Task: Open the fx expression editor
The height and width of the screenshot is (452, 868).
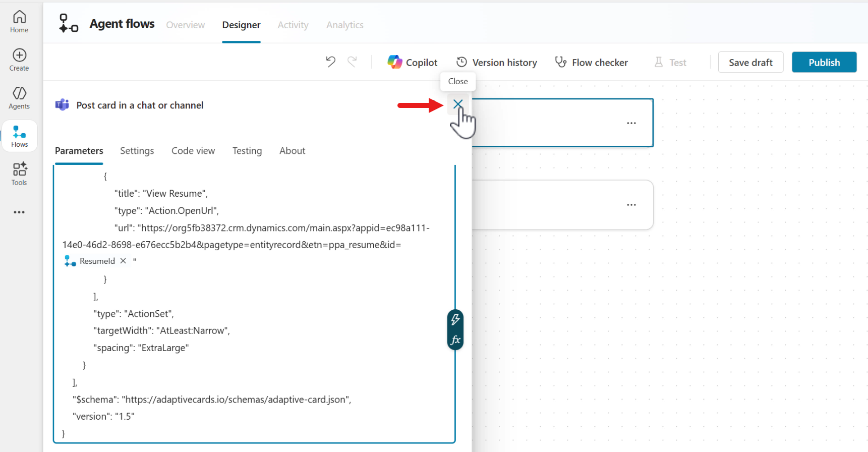Action: point(455,340)
